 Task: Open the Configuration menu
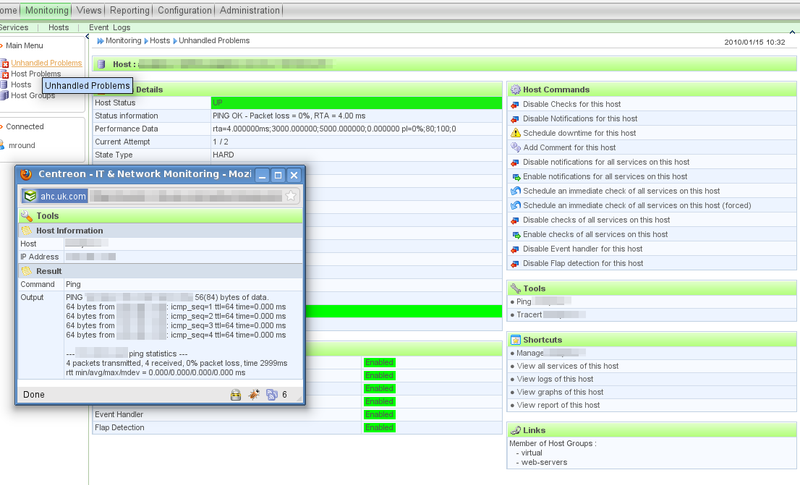click(x=185, y=10)
